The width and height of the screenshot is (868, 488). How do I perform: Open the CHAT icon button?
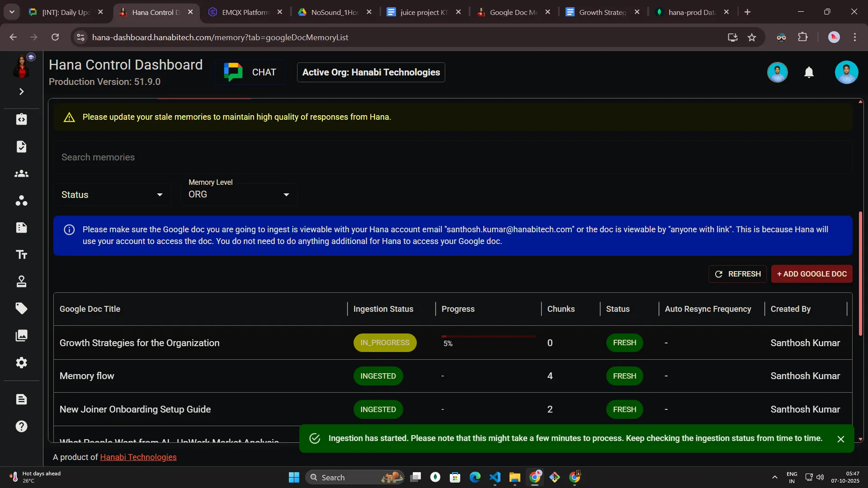(250, 72)
